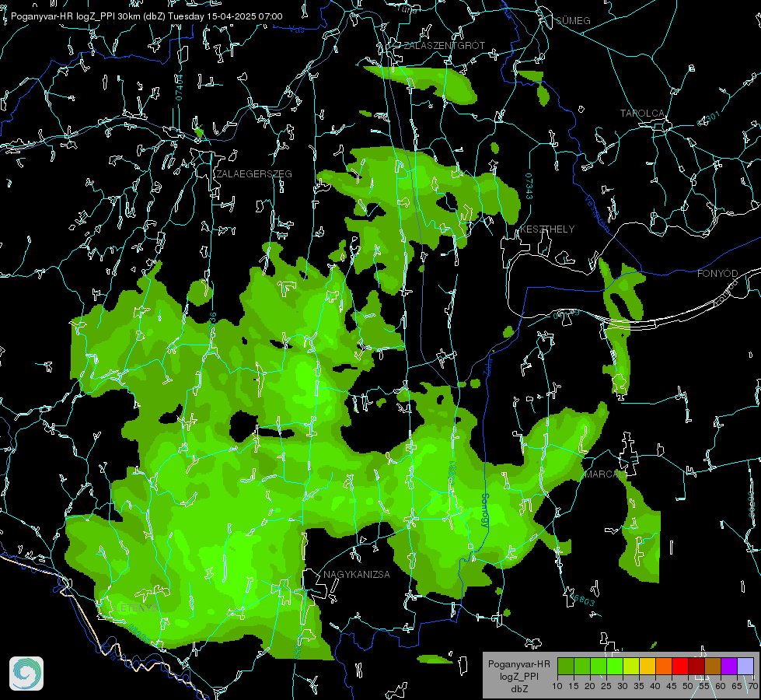The width and height of the screenshot is (761, 700).
Task: Click the 06803 road number label
Action: click(x=582, y=600)
